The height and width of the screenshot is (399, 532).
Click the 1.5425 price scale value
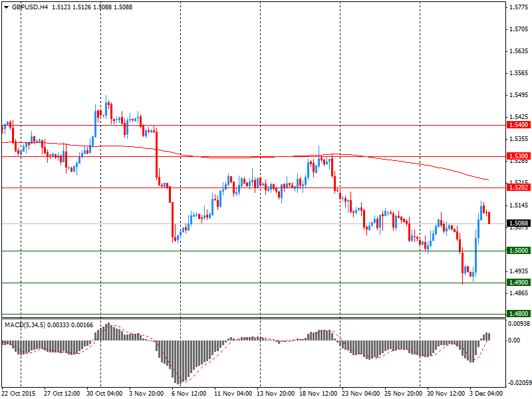(x=519, y=117)
